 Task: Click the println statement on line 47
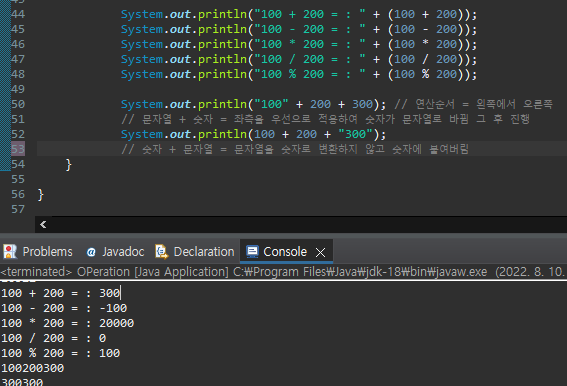pos(299,59)
